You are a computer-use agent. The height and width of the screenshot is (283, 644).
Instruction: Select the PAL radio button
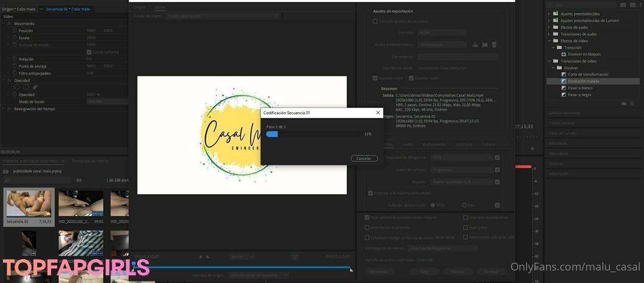click(x=464, y=205)
